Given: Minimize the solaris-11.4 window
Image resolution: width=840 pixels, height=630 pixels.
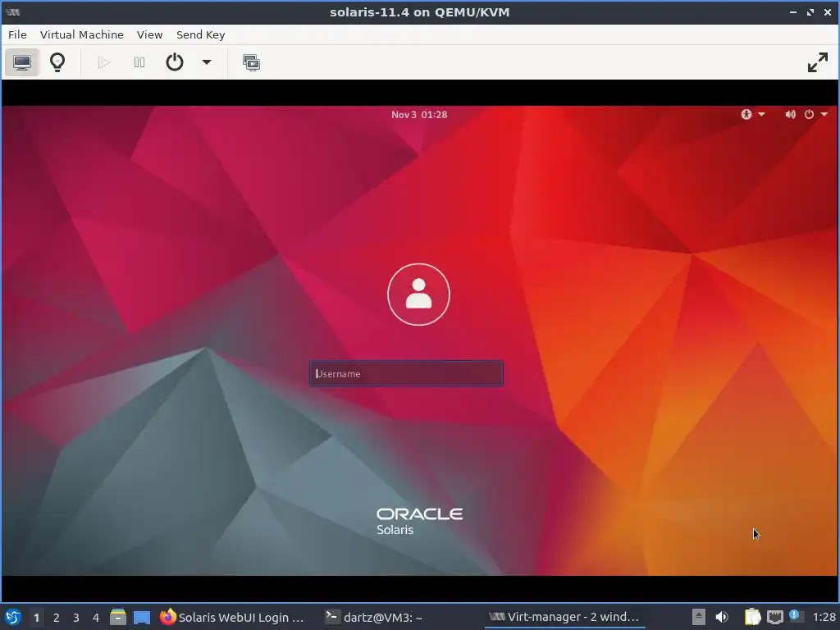Looking at the screenshot, I should pyautogui.click(x=793, y=11).
